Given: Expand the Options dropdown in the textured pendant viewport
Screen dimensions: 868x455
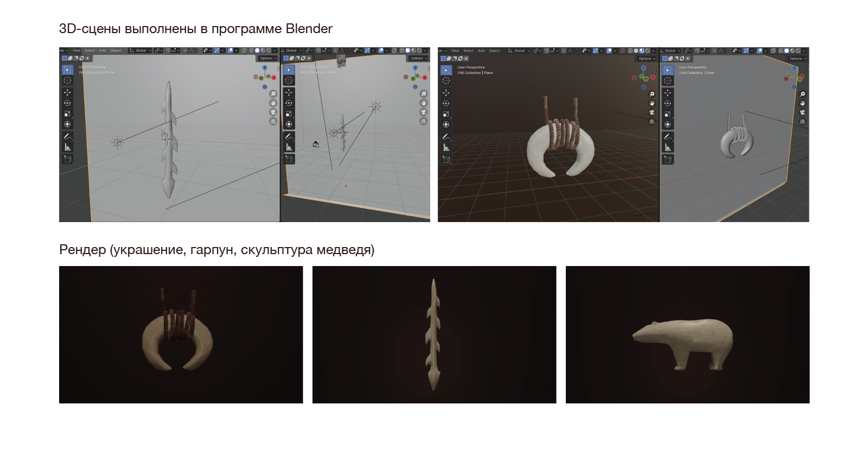Looking at the screenshot, I should 646,59.
